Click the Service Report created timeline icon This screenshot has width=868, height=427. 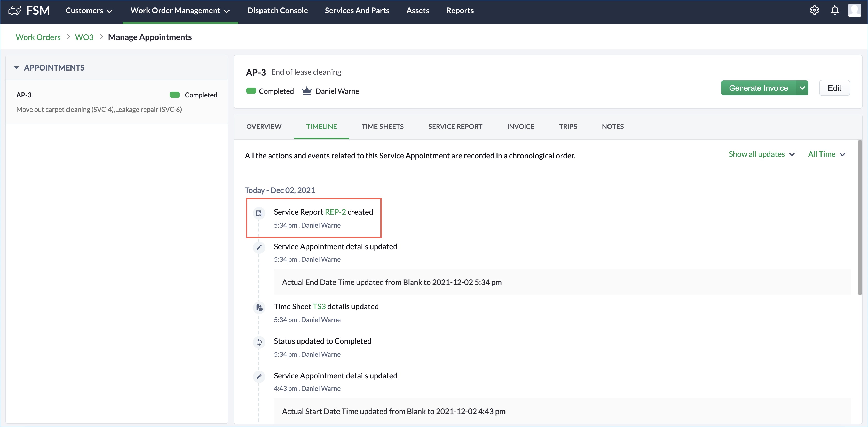[x=259, y=213]
